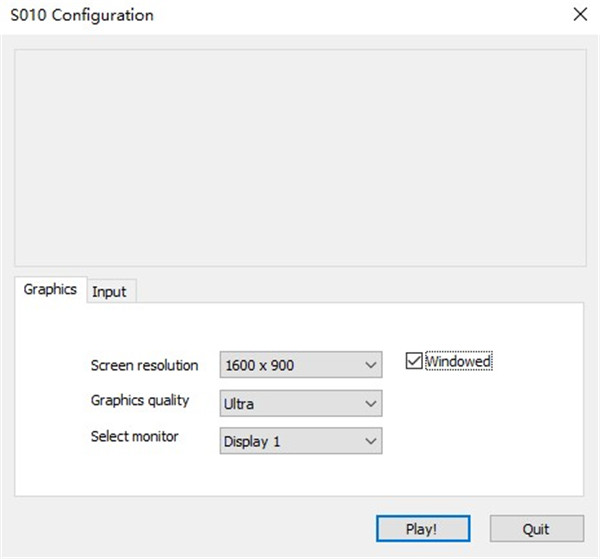The image size is (600, 559).
Task: Click the chevron next to Ultra
Action: point(370,403)
